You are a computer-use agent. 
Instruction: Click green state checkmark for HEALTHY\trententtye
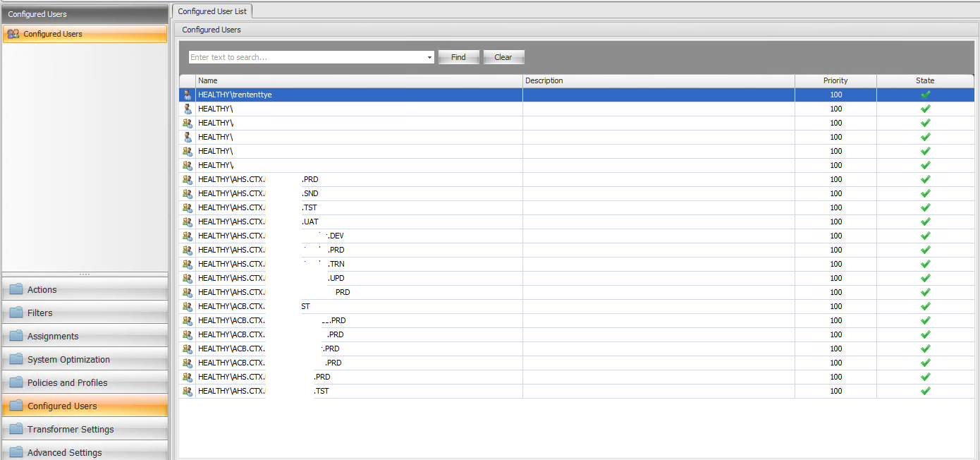pos(925,95)
